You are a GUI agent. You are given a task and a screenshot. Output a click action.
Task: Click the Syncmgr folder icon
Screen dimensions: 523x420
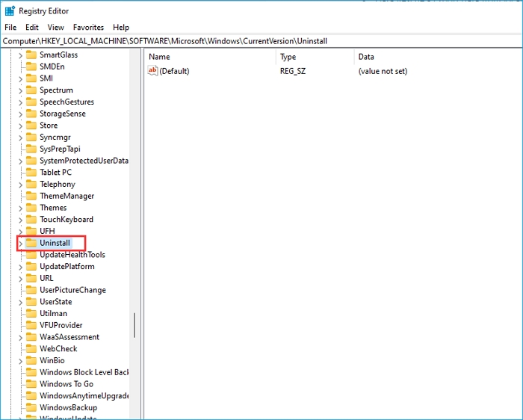31,137
